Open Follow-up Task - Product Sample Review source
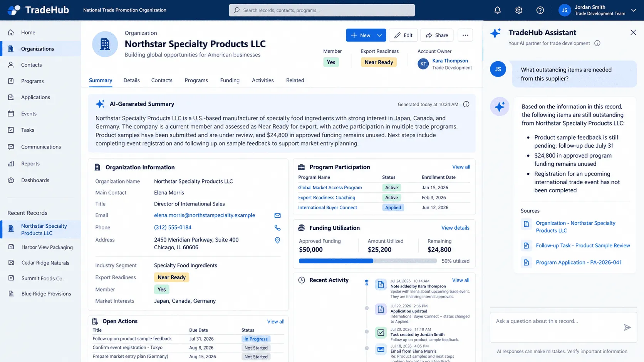This screenshot has height=362, width=644. point(583,245)
